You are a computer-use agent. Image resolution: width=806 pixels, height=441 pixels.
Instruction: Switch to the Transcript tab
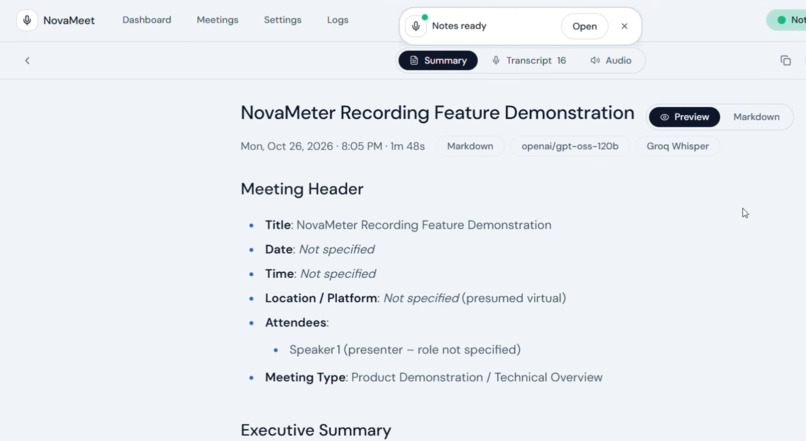[x=529, y=61]
